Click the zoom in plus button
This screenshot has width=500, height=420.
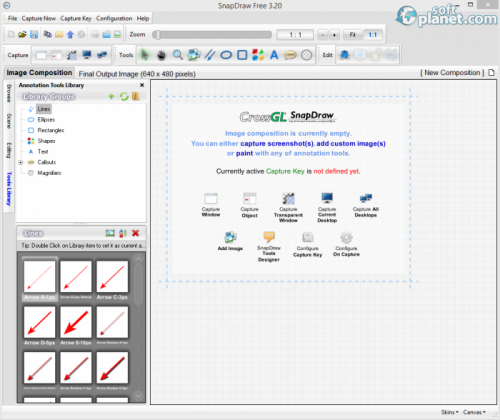point(334,35)
